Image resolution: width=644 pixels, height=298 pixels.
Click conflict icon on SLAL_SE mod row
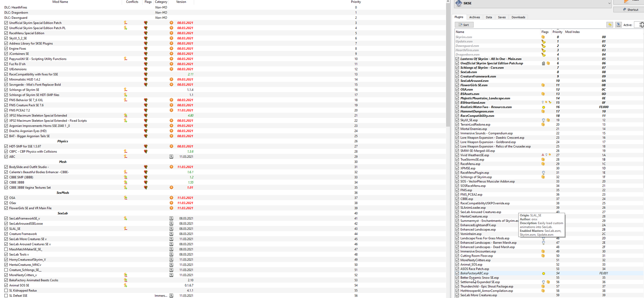click(125, 229)
